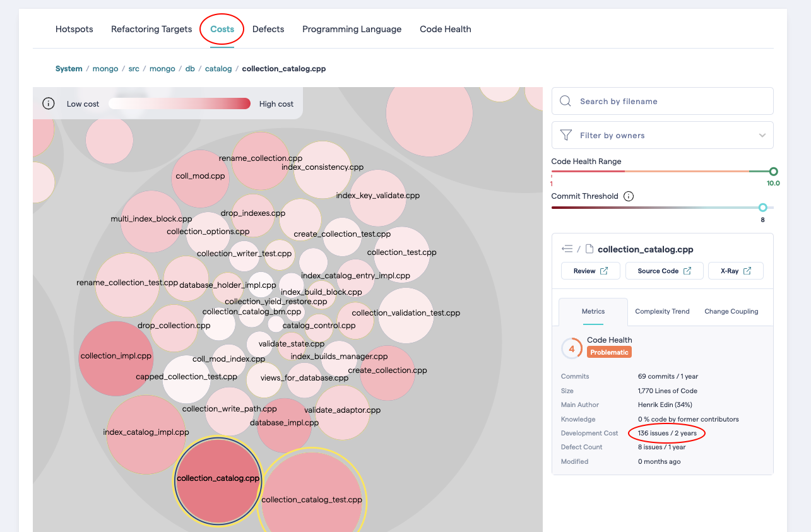The width and height of the screenshot is (811, 532).
Task: Open the Complexity Trend tab
Action: coord(662,311)
